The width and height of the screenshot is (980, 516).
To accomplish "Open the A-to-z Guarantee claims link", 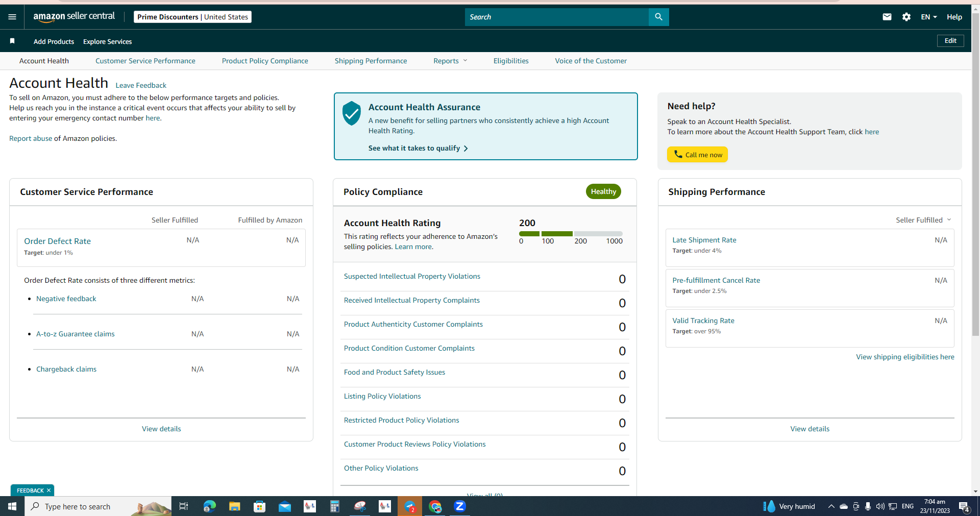I will click(76, 334).
